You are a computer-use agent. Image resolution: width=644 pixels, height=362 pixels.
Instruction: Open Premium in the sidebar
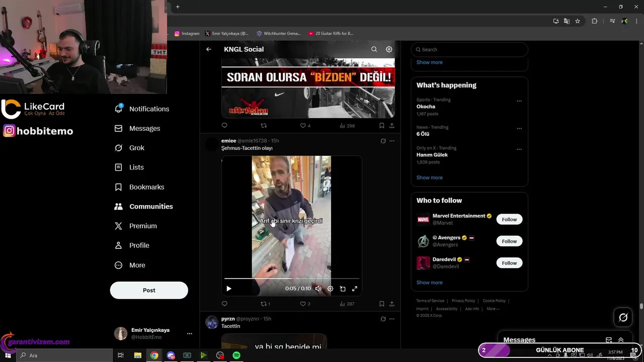pos(136,226)
